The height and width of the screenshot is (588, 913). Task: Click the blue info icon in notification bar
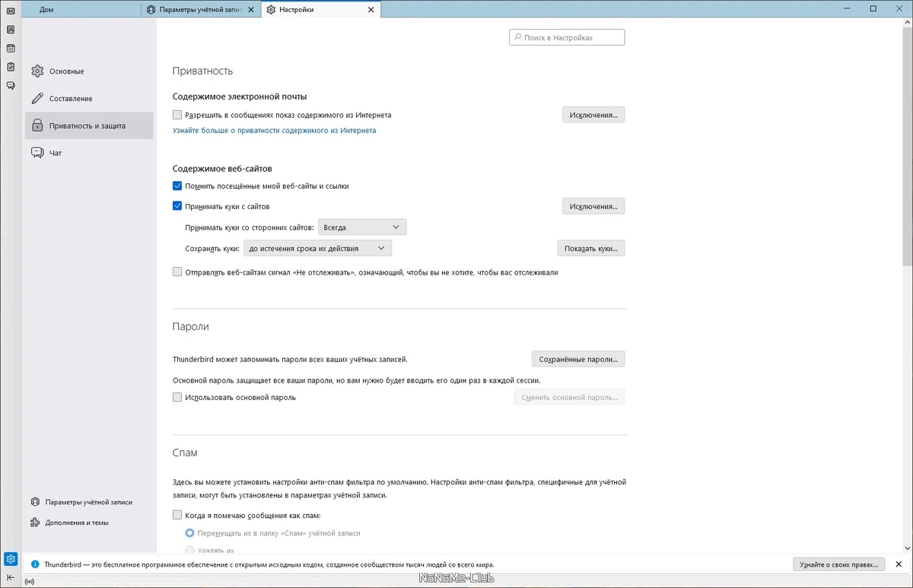35,564
